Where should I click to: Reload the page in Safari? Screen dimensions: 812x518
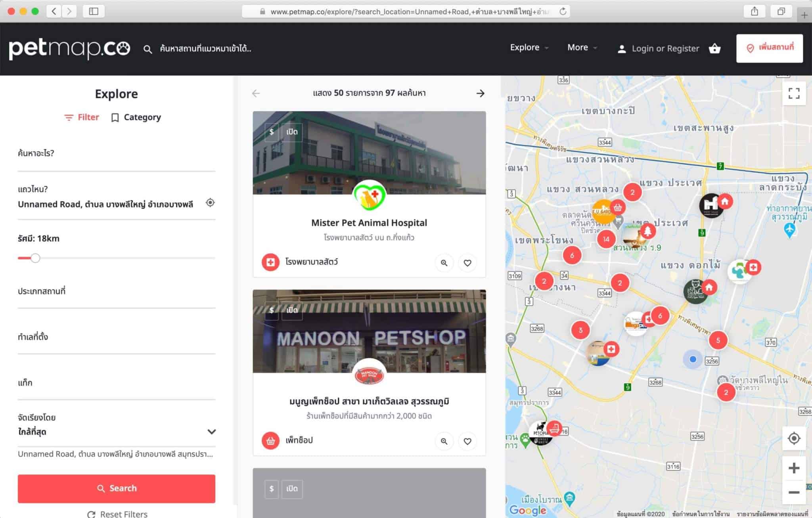[x=563, y=11]
